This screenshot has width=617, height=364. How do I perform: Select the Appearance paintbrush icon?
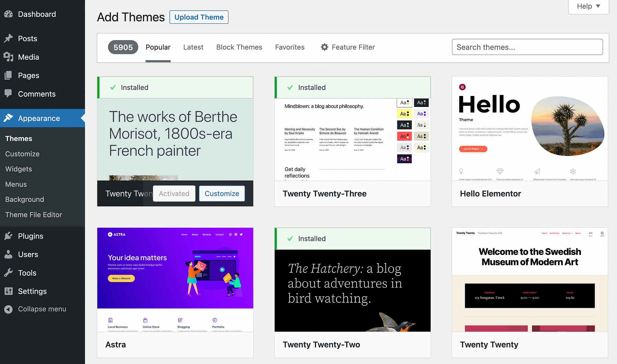coord(8,118)
